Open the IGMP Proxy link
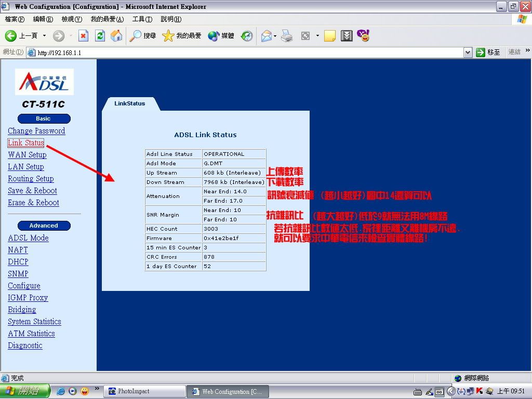 [28, 298]
